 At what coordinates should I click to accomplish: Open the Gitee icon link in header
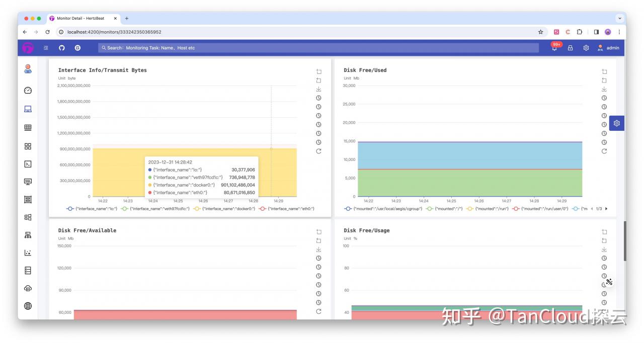77,48
